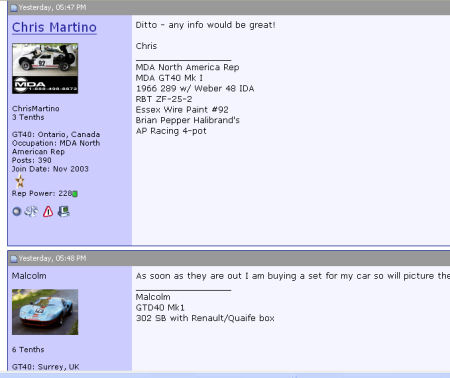Click the '302 SB with Renault/Quaife box' line
Image resolution: width=450 pixels, height=378 pixels.
pos(205,318)
